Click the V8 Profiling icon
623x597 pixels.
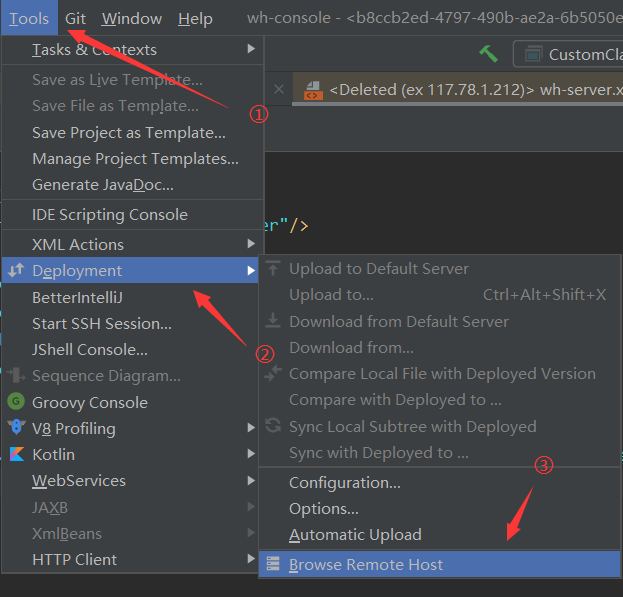(16, 427)
